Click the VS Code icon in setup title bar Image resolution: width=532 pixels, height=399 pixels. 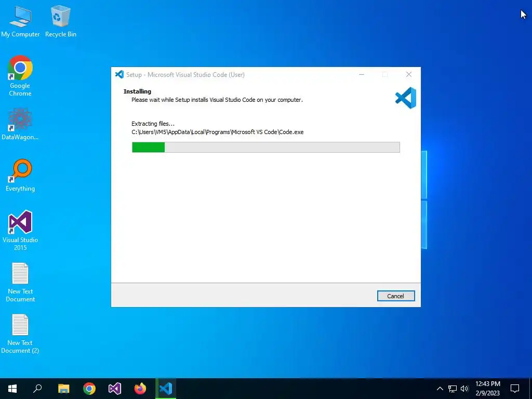119,74
